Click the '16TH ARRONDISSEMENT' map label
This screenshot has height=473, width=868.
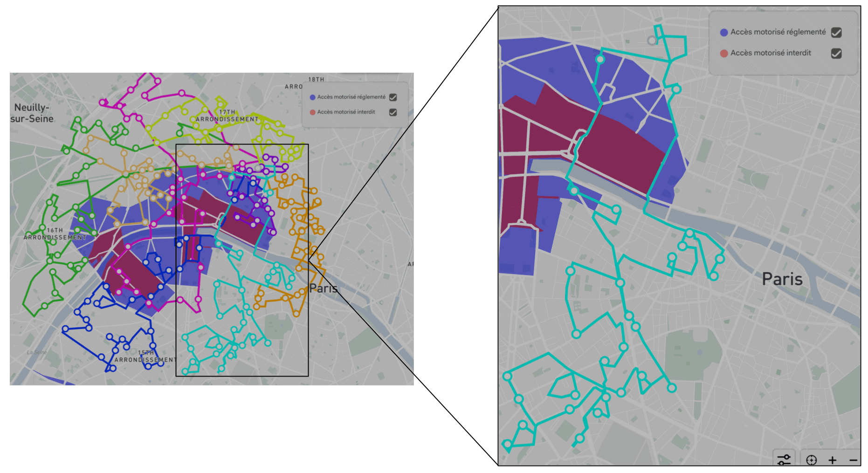coord(55,234)
